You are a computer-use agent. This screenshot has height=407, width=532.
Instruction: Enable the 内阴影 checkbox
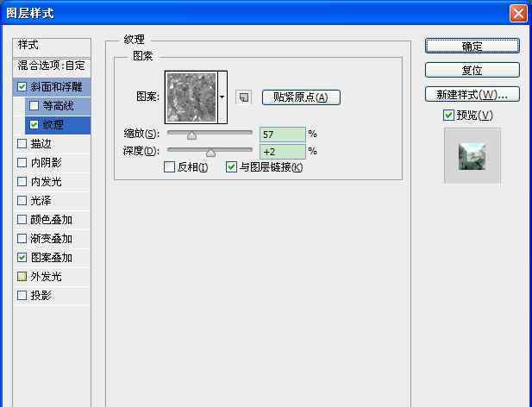22,163
